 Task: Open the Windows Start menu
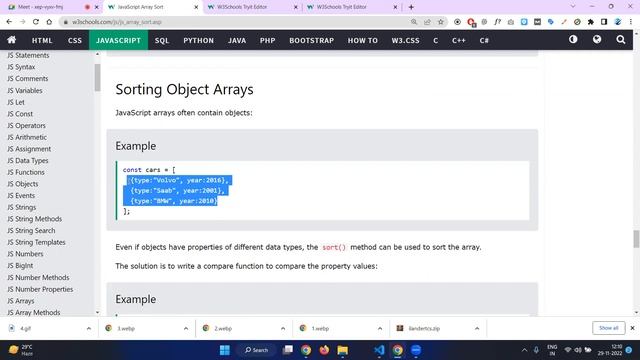224,350
